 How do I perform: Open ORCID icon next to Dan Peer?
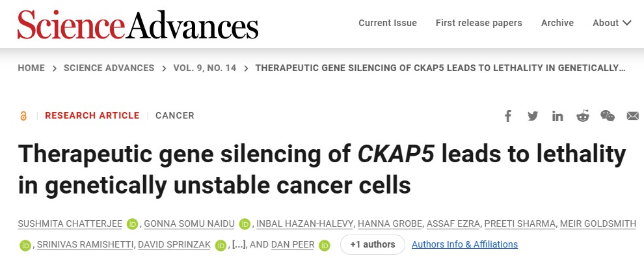tap(325, 245)
